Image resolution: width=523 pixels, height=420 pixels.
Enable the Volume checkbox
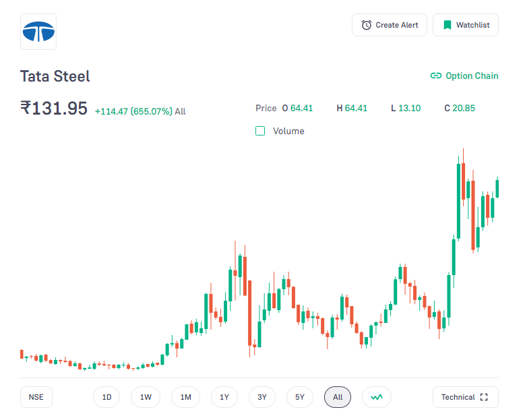[x=260, y=131]
